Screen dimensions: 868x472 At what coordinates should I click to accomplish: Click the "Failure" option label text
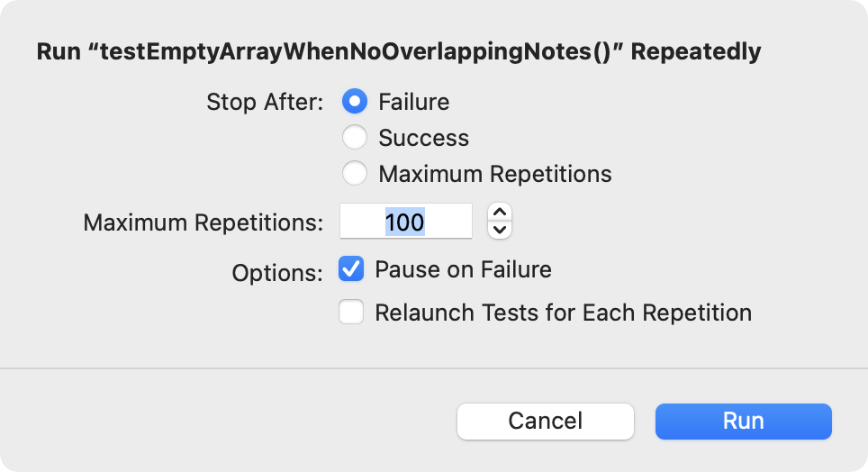pos(413,102)
